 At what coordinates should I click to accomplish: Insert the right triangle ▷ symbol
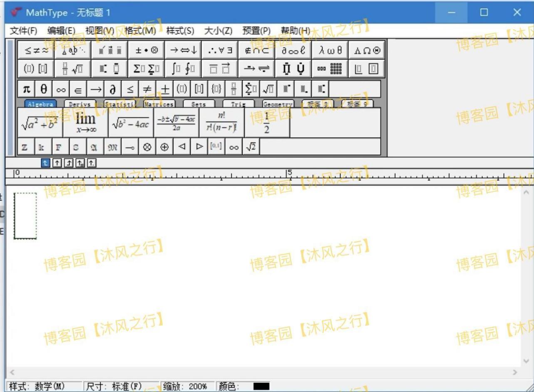coord(199,147)
